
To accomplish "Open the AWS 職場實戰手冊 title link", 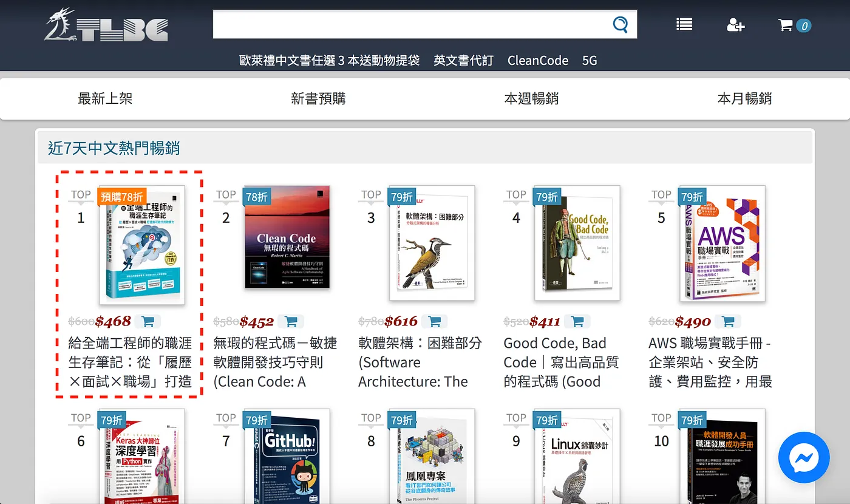I will tap(710, 363).
